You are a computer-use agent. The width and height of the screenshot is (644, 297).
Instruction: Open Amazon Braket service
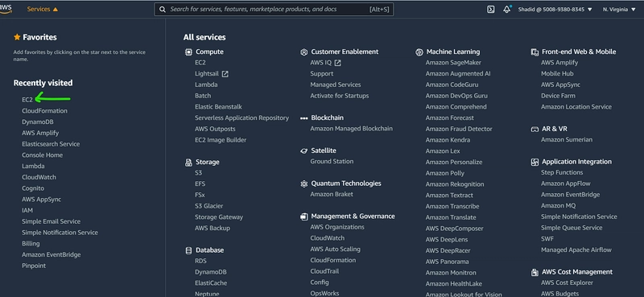point(332,194)
